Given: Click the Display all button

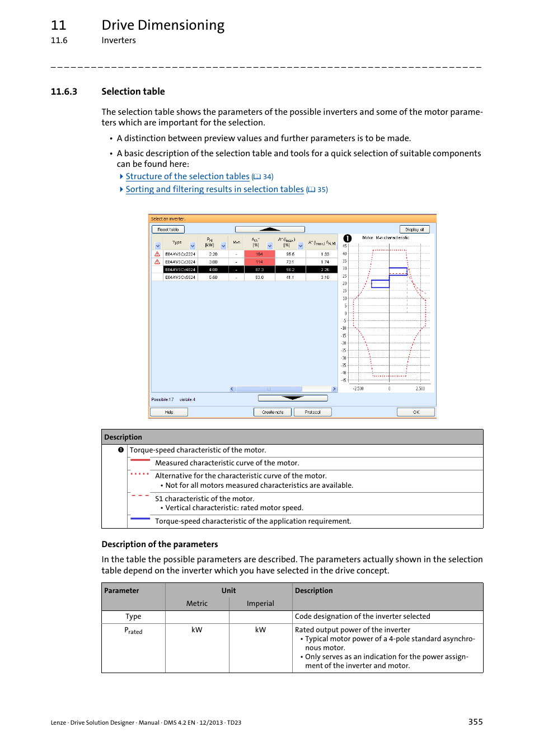Looking at the screenshot, I should (415, 230).
